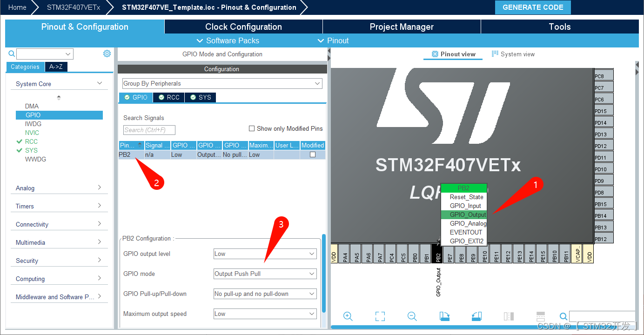Open the Pinout menu
This screenshot has height=335, width=644.
[333, 40]
